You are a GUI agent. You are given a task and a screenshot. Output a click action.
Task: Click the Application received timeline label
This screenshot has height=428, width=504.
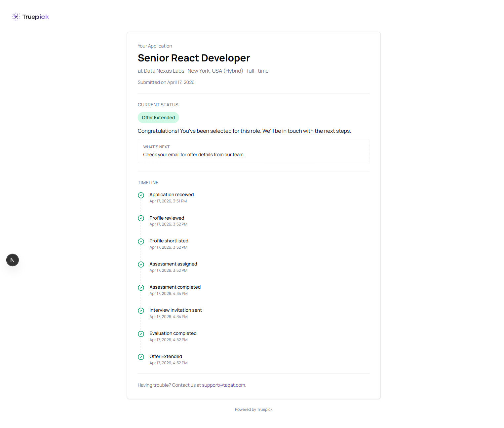[172, 195]
